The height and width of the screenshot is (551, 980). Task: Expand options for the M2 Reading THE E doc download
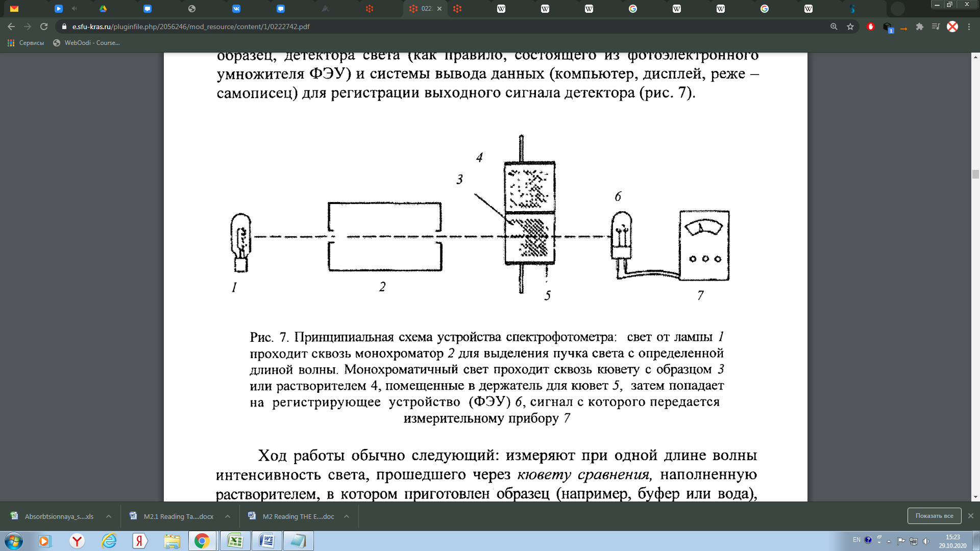pyautogui.click(x=347, y=516)
